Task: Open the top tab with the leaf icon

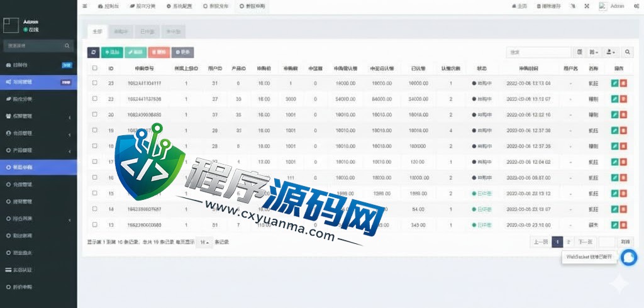Action: coord(142,6)
